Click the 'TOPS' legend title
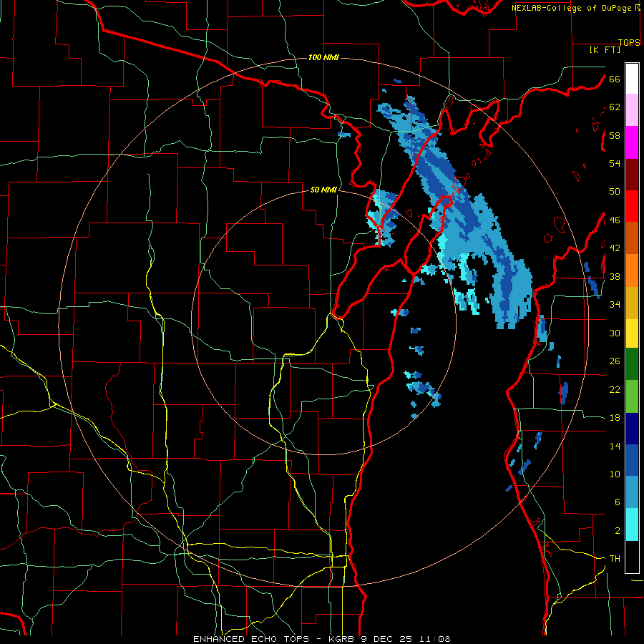 pyautogui.click(x=629, y=43)
